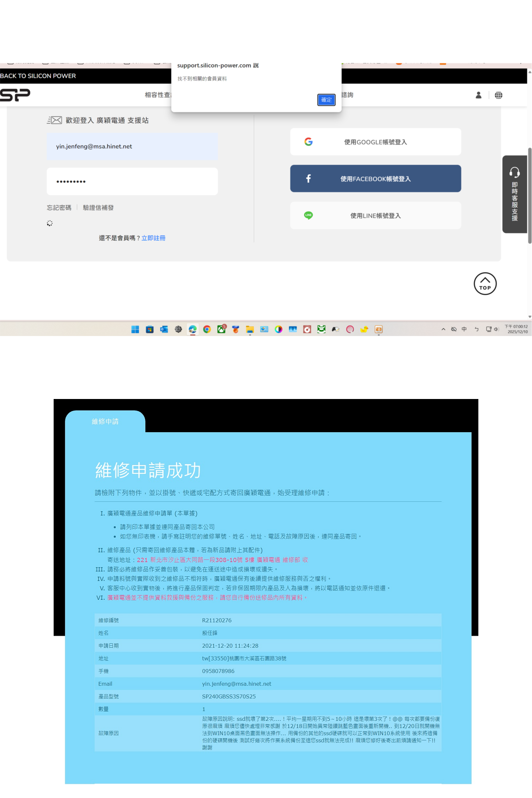
Task: Sign in with Google account button
Action: 376,142
